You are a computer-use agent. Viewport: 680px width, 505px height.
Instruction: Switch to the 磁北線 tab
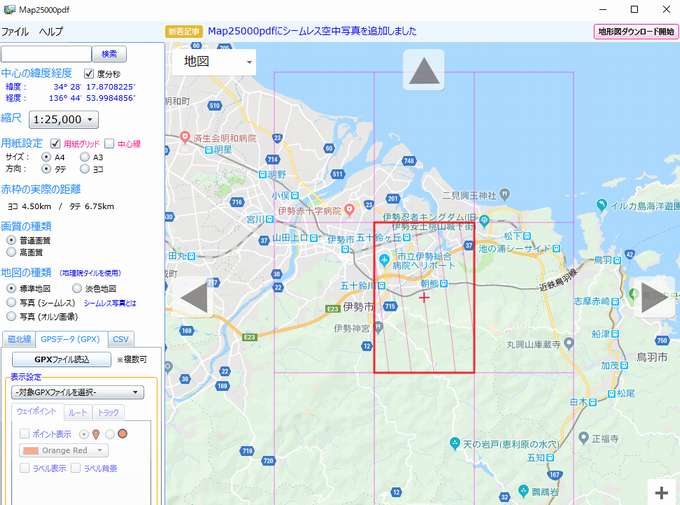(x=19, y=339)
